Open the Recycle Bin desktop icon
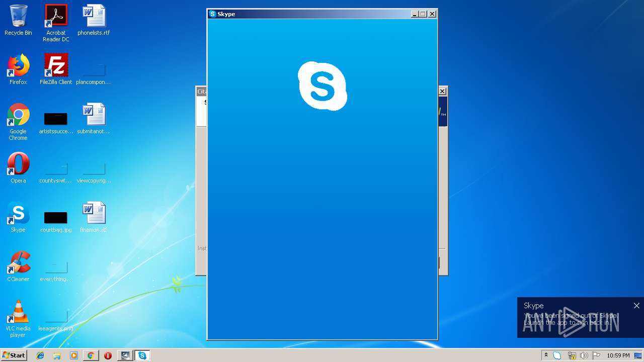 [18, 20]
